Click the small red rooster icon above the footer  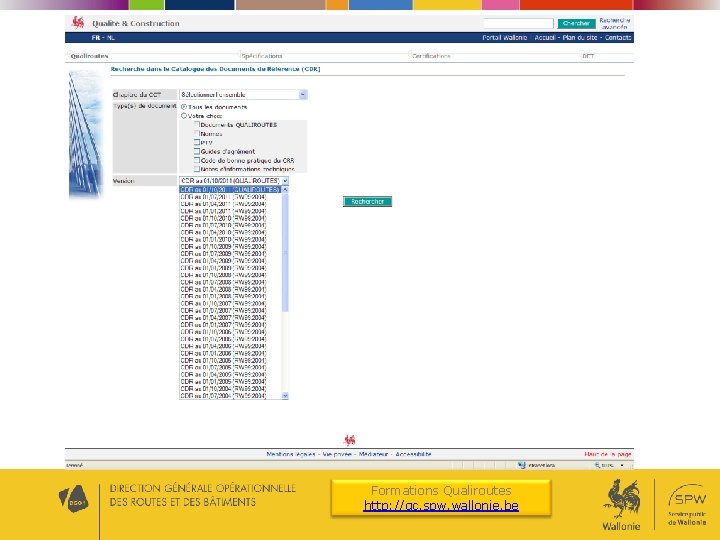click(x=349, y=440)
